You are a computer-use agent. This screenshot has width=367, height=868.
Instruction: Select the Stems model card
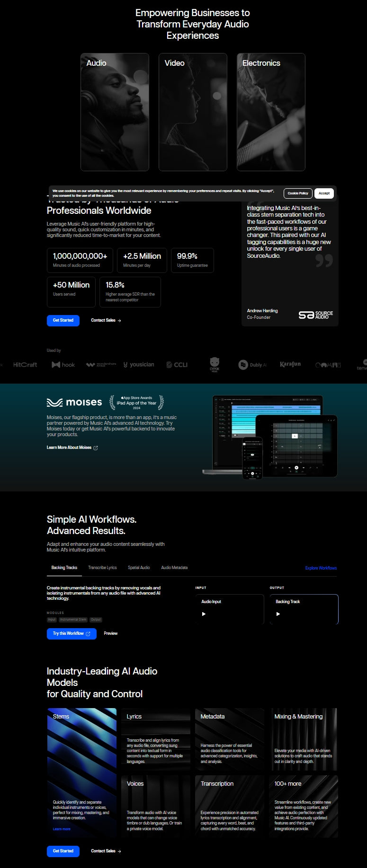(81, 773)
